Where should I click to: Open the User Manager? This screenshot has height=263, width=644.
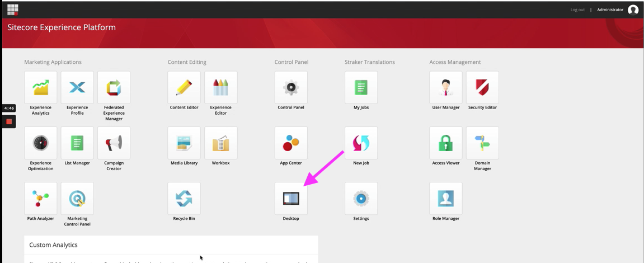click(x=445, y=87)
